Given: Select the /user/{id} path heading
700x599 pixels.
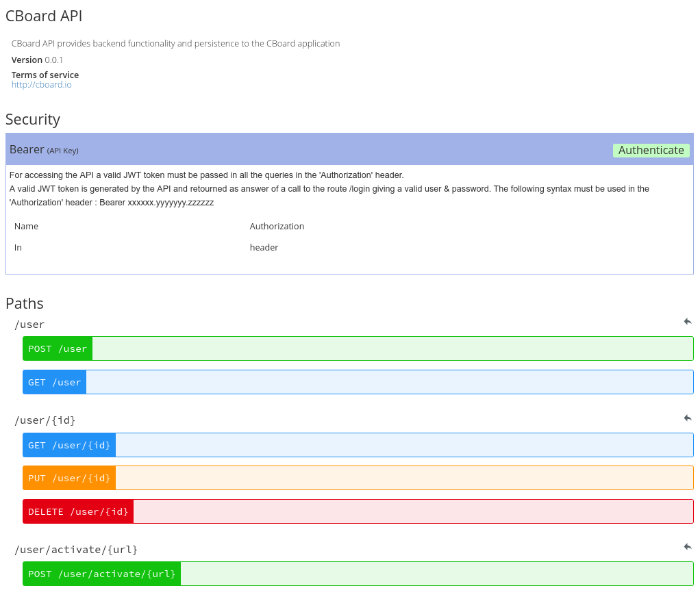Looking at the screenshot, I should pos(45,420).
